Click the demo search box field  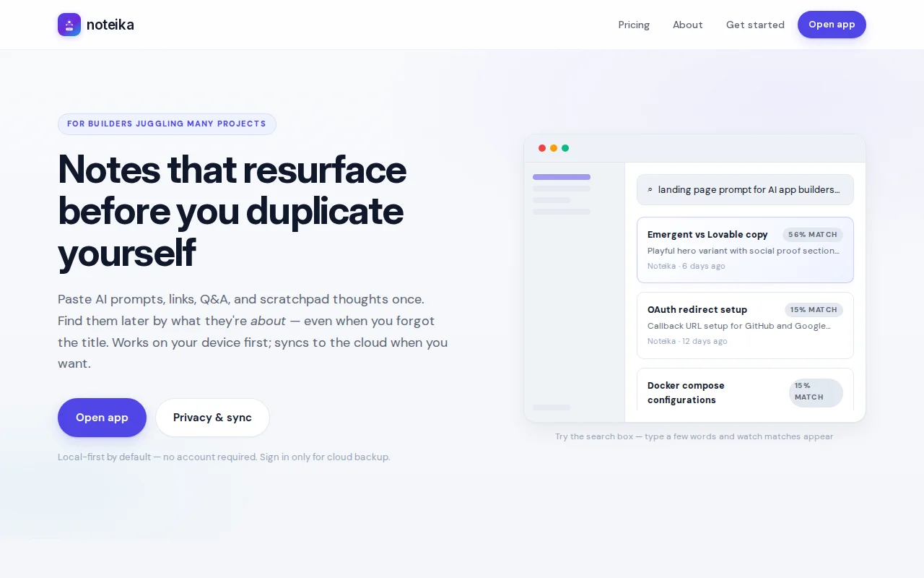coord(745,190)
